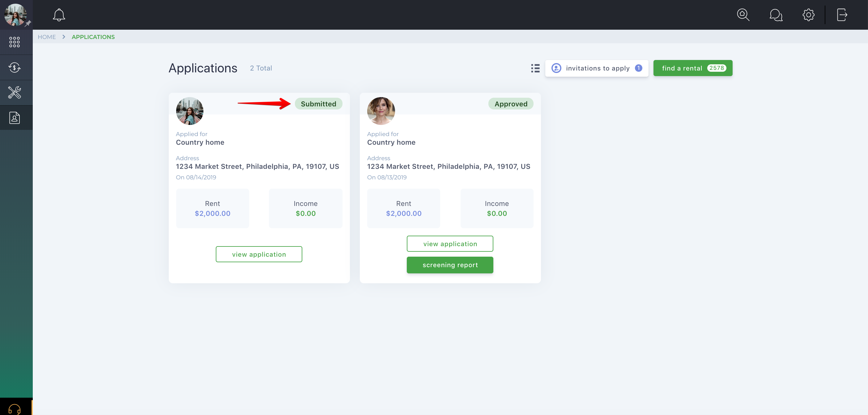The image size is (868, 415).
Task: Click the user profile avatar at top left
Action: click(x=15, y=15)
